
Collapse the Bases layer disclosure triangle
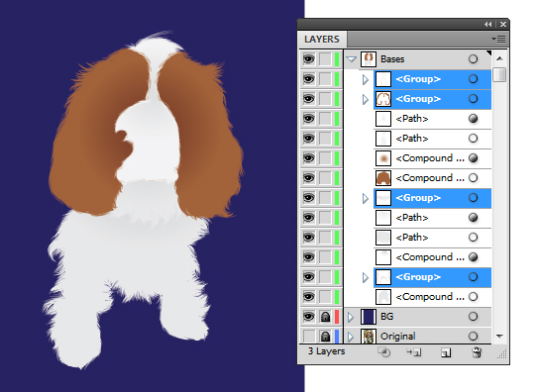(x=351, y=59)
